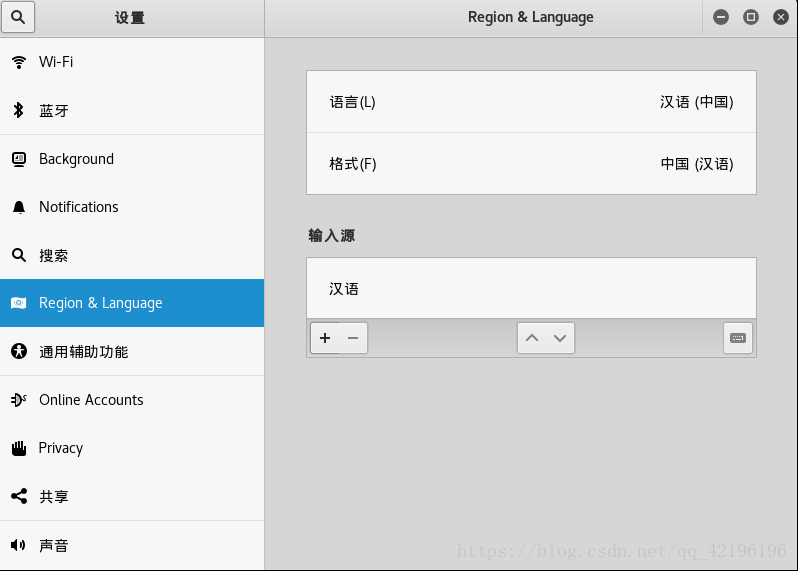Close the settings window
Image resolution: width=798 pixels, height=571 pixels.
pyautogui.click(x=781, y=17)
